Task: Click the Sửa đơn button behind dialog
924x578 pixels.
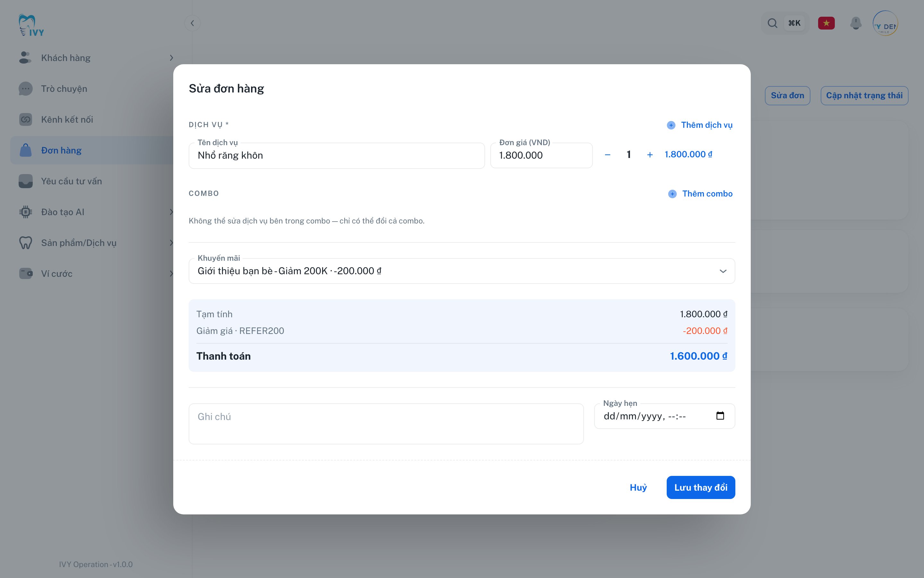Action: click(x=787, y=96)
